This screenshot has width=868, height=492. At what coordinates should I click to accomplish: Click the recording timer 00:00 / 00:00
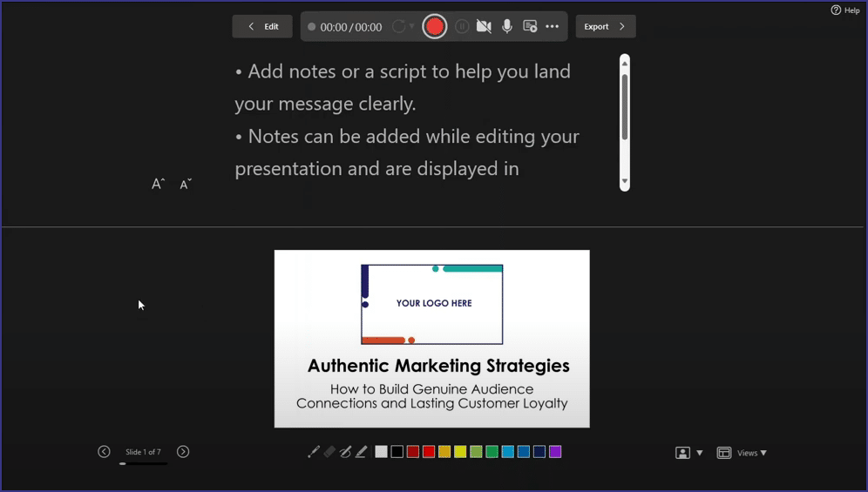pos(351,27)
